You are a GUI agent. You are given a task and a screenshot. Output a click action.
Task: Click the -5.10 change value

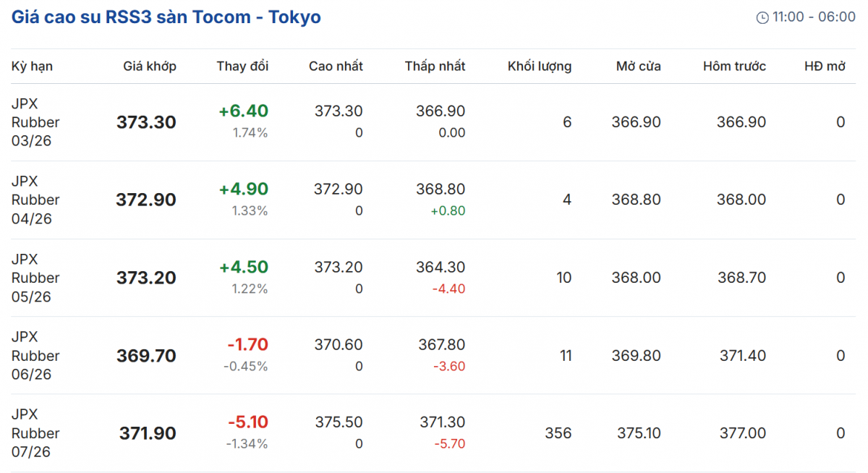click(247, 422)
